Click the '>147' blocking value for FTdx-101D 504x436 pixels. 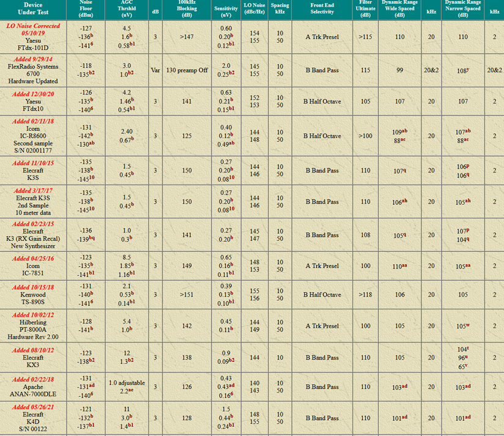187,37
